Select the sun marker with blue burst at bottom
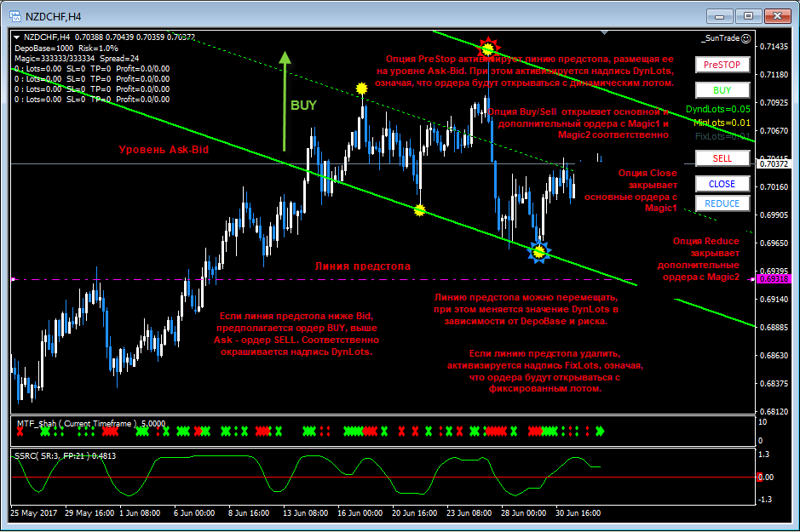The image size is (800, 532). point(538,252)
